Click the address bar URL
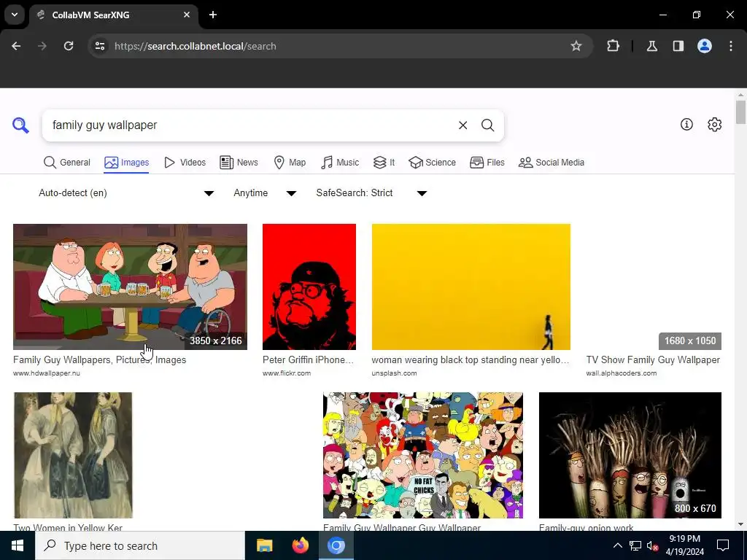747x560 pixels. click(196, 46)
